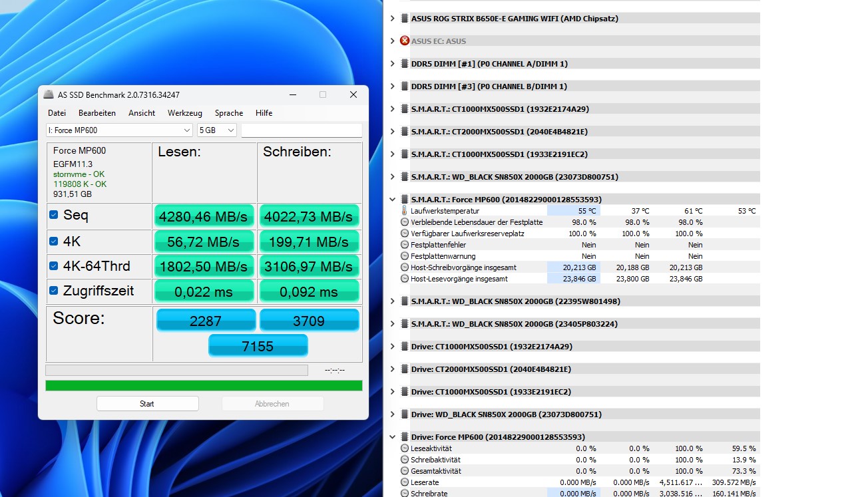The width and height of the screenshot is (868, 497).
Task: Click device icon of DDR5 DIMM [#1] entry
Action: (x=405, y=64)
